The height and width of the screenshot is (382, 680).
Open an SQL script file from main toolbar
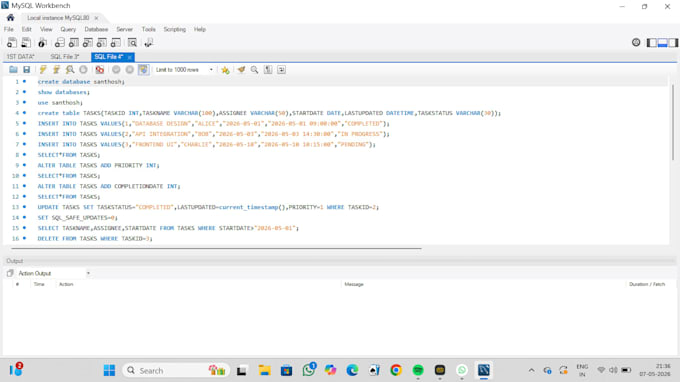tap(26, 42)
